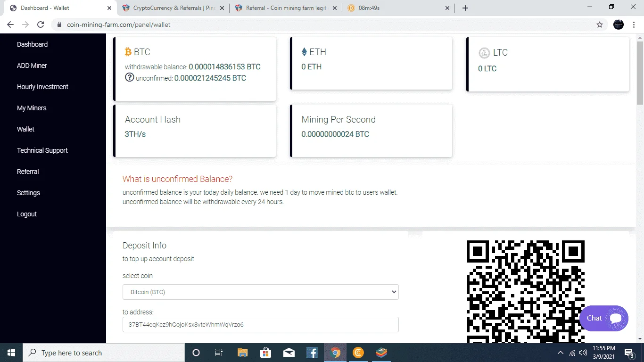Screen dimensions: 644x362
Task: Click the Ethereum diamond icon in ETH card
Action: click(x=305, y=52)
